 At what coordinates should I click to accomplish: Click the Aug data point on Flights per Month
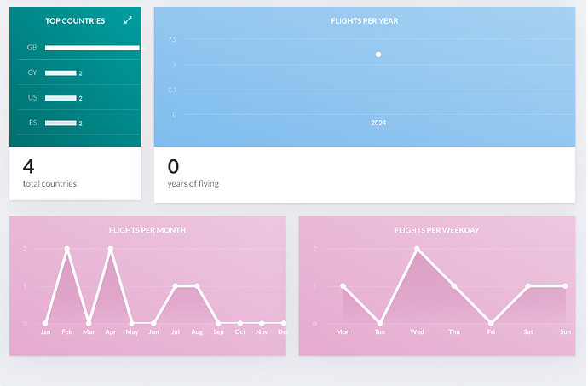(197, 285)
